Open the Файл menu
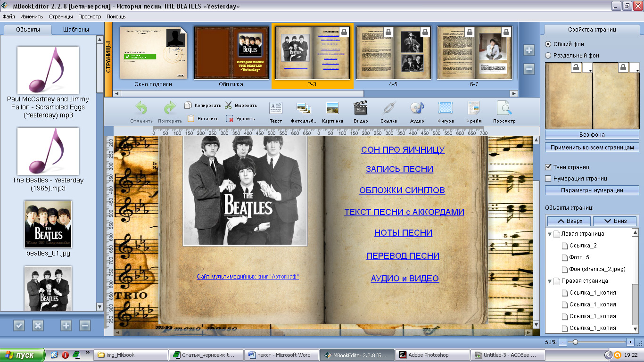Image resolution: width=644 pixels, height=362 pixels. pos(8,16)
